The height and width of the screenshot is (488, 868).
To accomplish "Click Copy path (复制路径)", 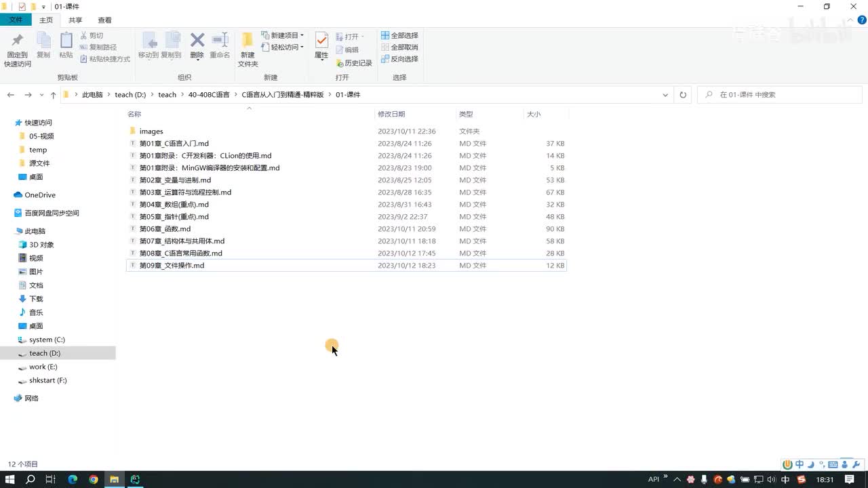I will pos(98,47).
